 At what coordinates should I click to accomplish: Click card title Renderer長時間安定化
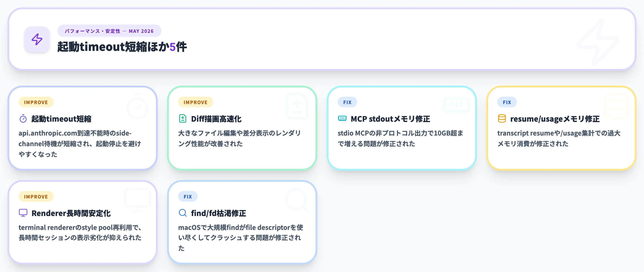pyautogui.click(x=71, y=213)
